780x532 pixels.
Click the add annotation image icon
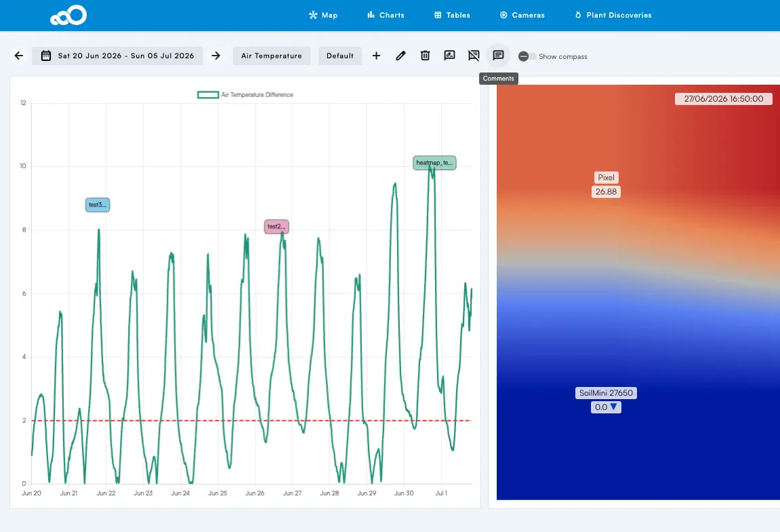(x=449, y=56)
